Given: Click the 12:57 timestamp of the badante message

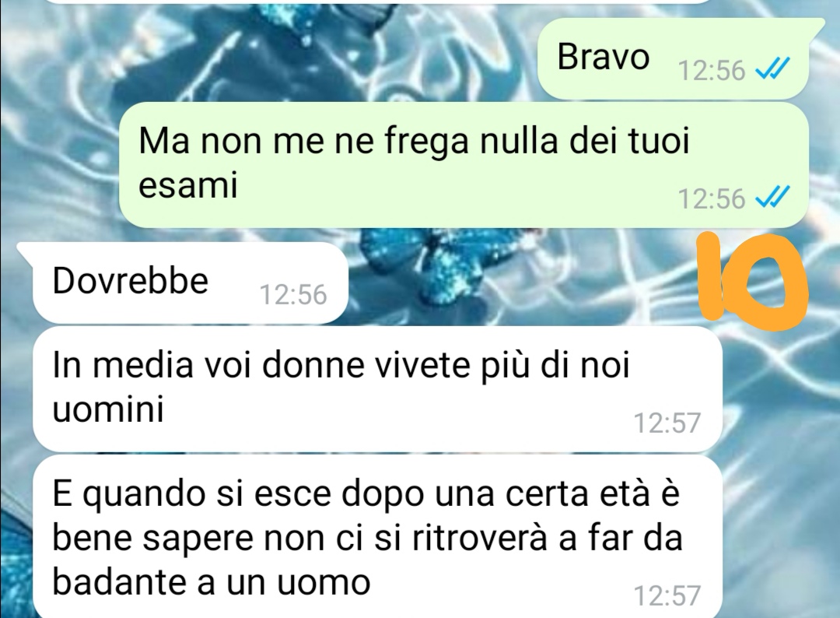Looking at the screenshot, I should pos(667,595).
